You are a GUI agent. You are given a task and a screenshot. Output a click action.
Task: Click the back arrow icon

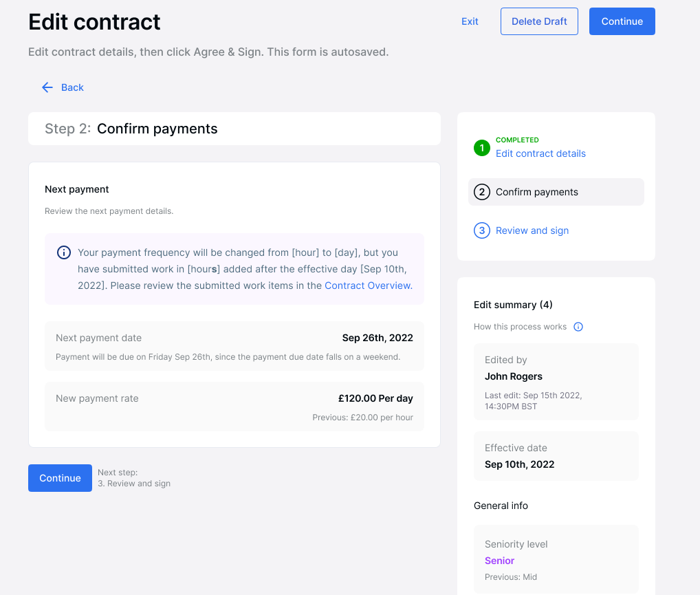click(x=47, y=87)
